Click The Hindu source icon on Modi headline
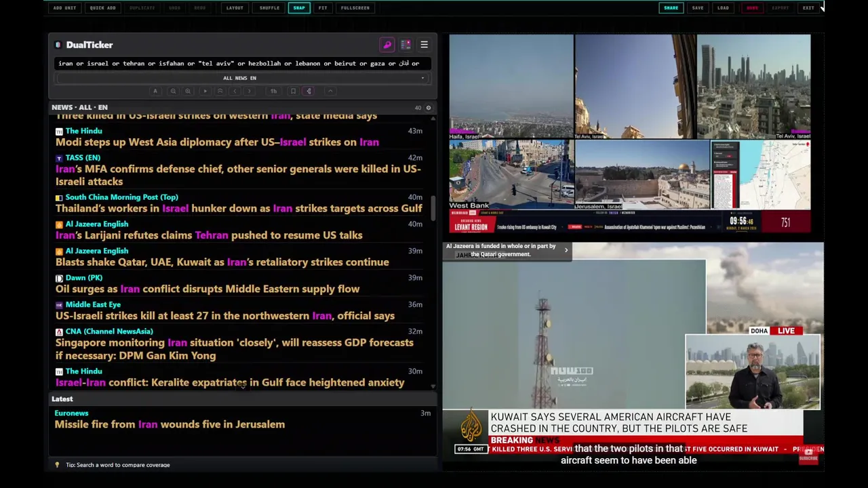 (x=59, y=131)
